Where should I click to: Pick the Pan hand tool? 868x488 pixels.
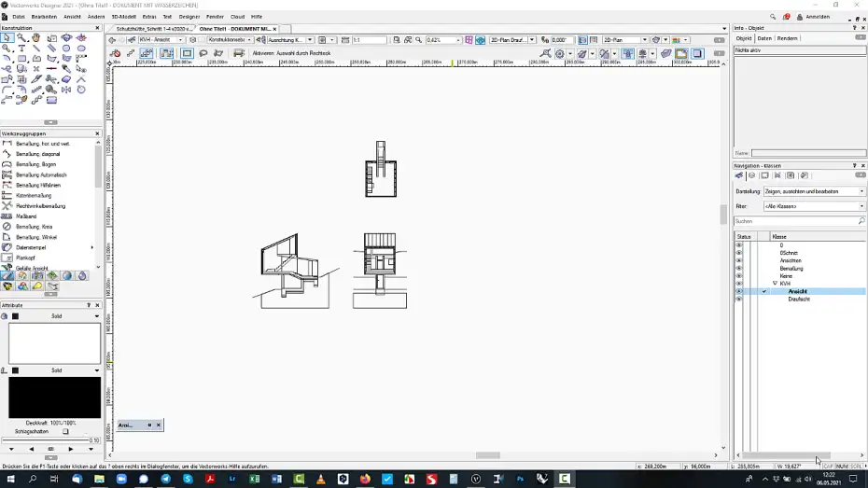(36, 37)
